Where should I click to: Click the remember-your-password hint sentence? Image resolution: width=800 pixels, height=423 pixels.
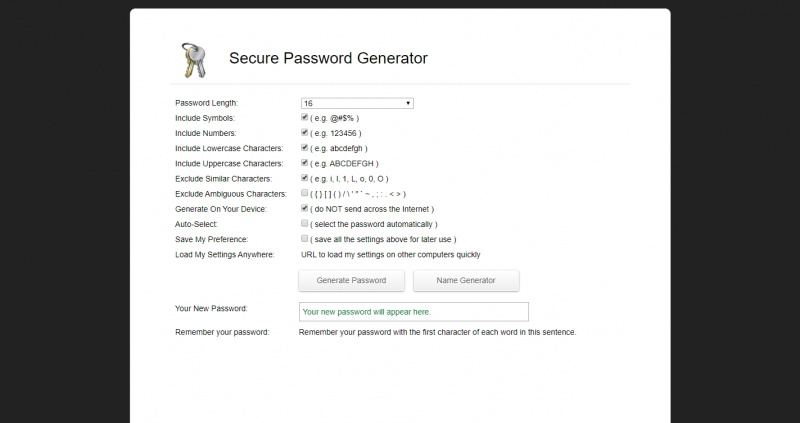437,332
